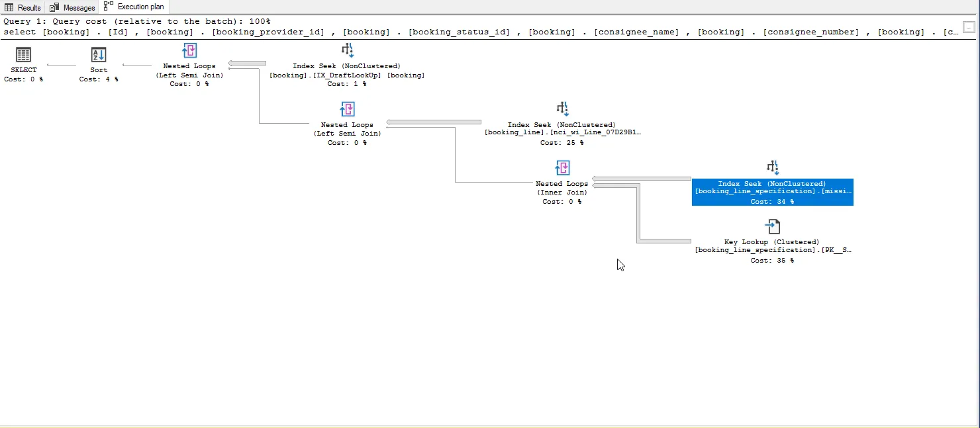This screenshot has width=980, height=428.
Task: Click the Key Lookup (Clustered) icon
Action: [x=772, y=227]
